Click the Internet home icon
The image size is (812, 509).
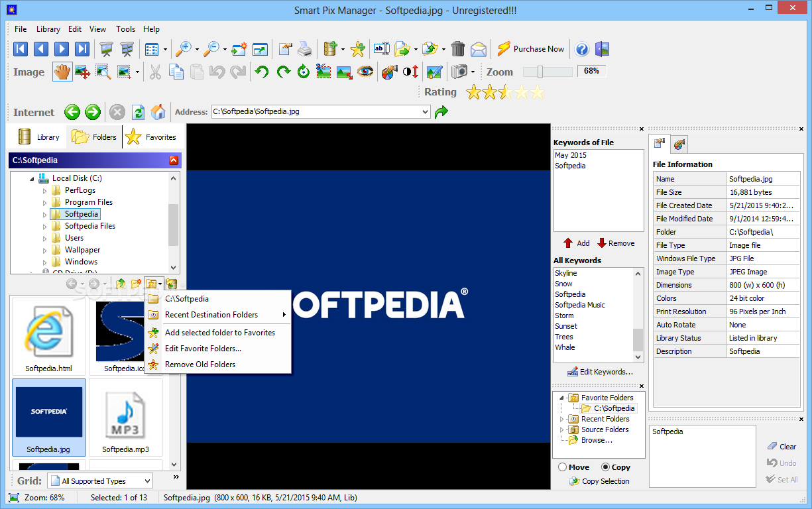pos(158,112)
